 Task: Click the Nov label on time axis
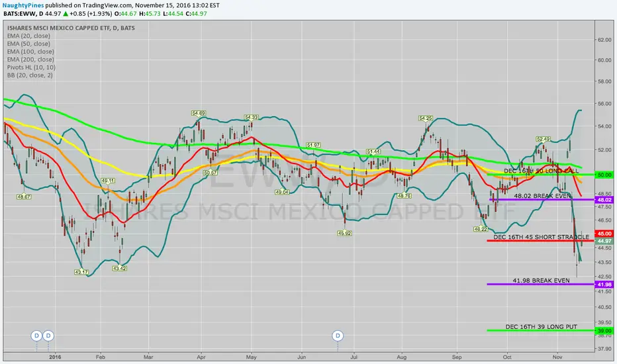tap(557, 357)
